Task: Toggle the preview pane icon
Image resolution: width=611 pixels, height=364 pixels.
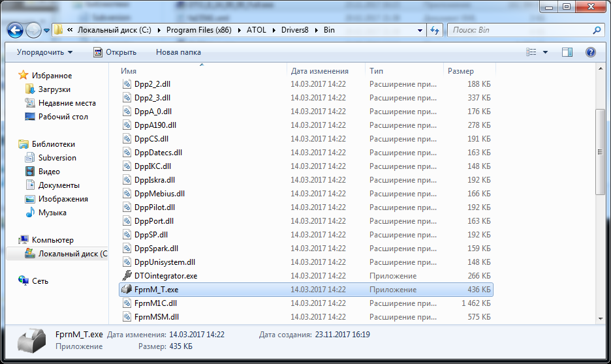Action: click(x=567, y=52)
